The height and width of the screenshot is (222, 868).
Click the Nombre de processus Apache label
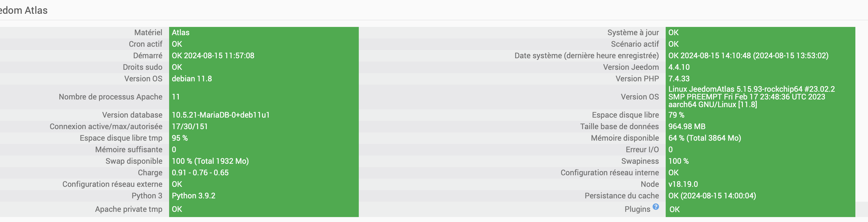coord(111,97)
